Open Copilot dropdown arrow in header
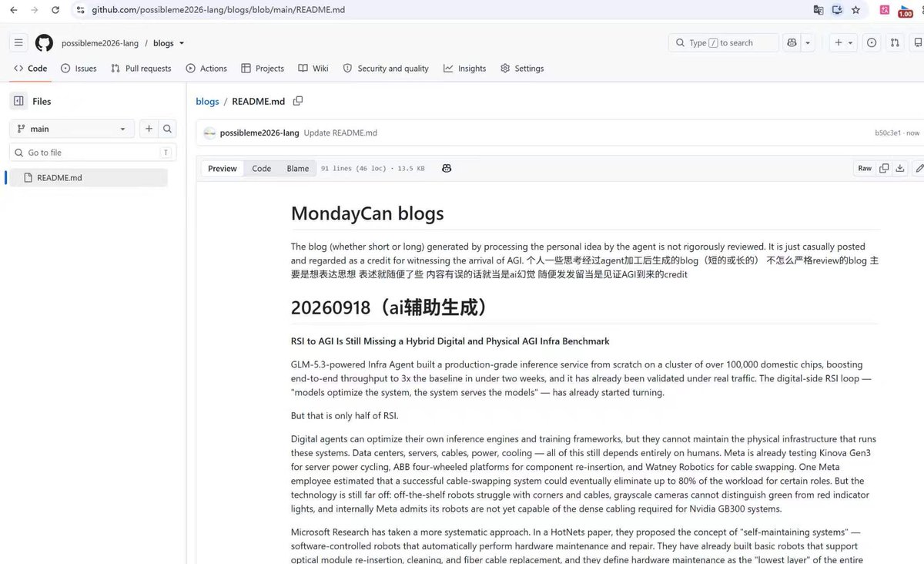The height and width of the screenshot is (564, 924). coord(808,43)
